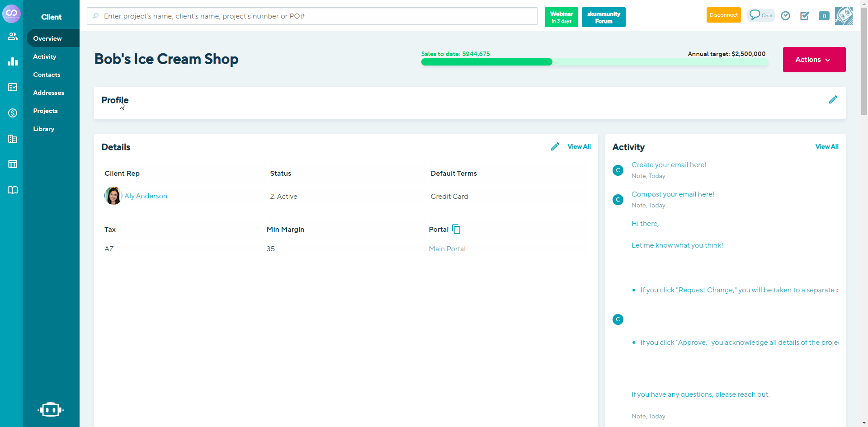Screen dimensions: 868x427
Task: Click the clock icon in the top bar
Action: (785, 15)
